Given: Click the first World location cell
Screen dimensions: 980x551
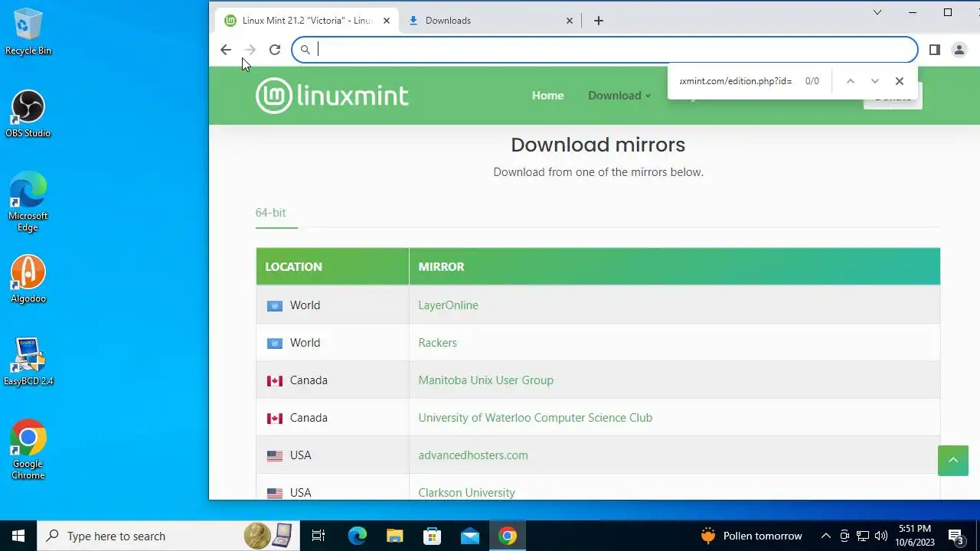Looking at the screenshot, I should [332, 305].
